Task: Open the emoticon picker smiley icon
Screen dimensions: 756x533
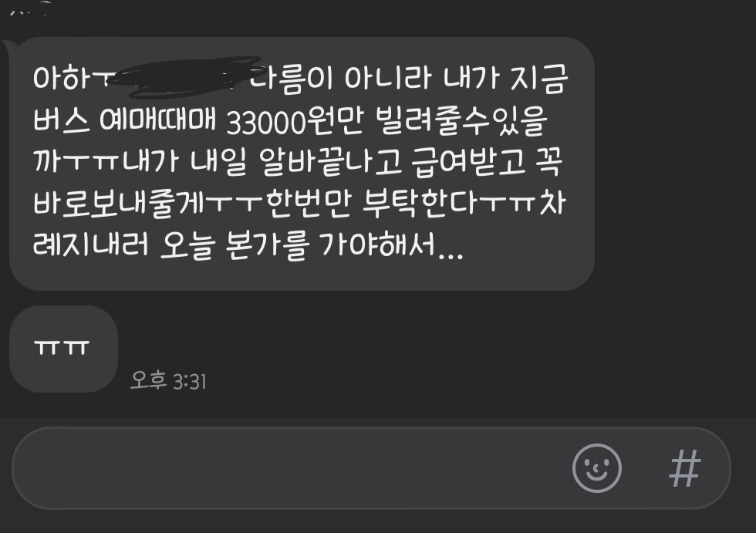Action: click(597, 468)
